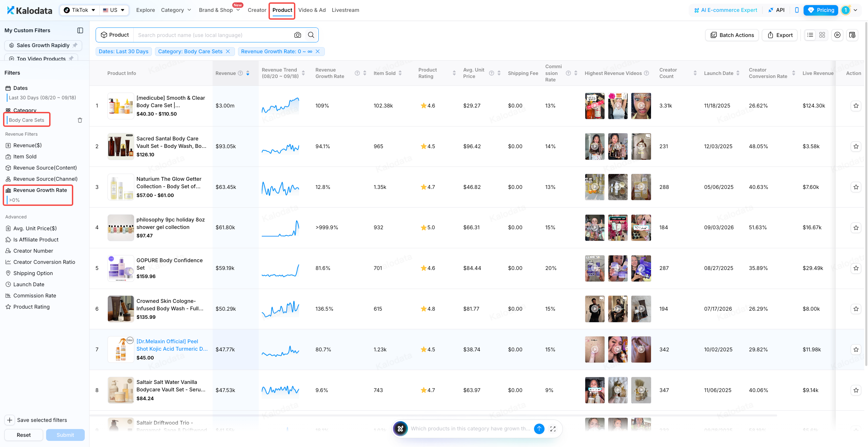868x447 pixels.
Task: Favorite the medicube Smooth & Clear product
Action: click(x=856, y=106)
